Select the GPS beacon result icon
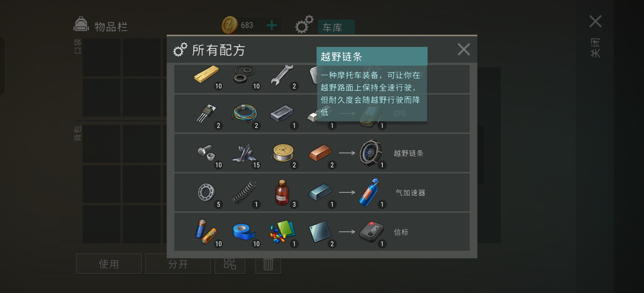 (x=371, y=232)
